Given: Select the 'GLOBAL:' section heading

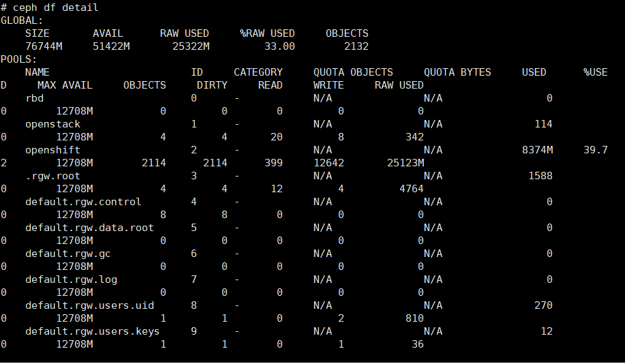Looking at the screenshot, I should 22,20.
